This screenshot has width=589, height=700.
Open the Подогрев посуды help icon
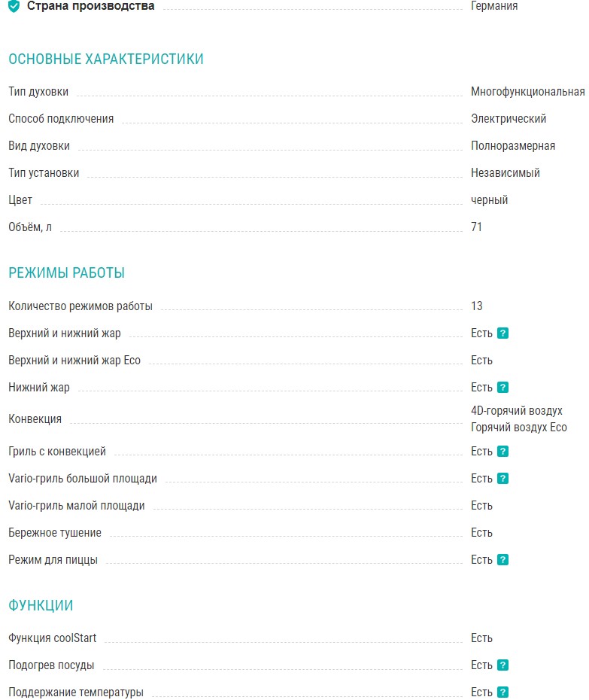click(503, 665)
